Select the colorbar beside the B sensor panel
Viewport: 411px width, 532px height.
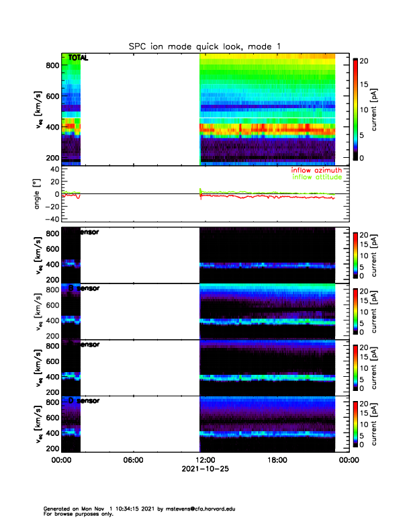pyautogui.click(x=357, y=310)
